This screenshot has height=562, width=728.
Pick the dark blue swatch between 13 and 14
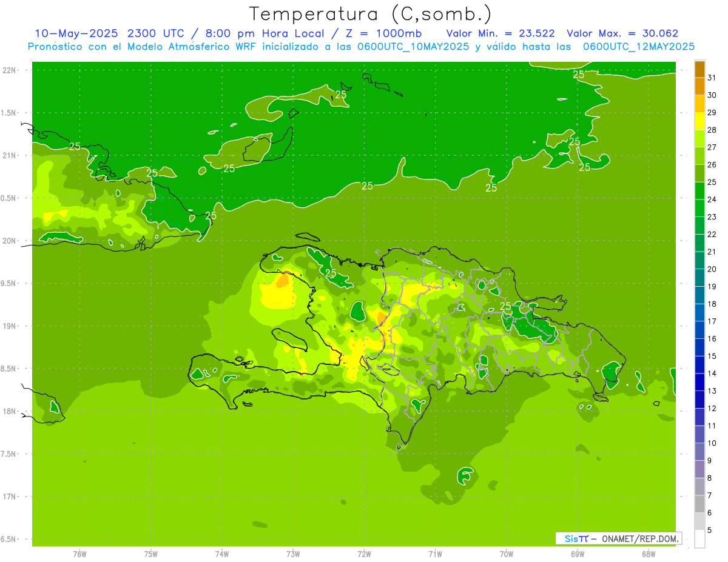(699, 383)
